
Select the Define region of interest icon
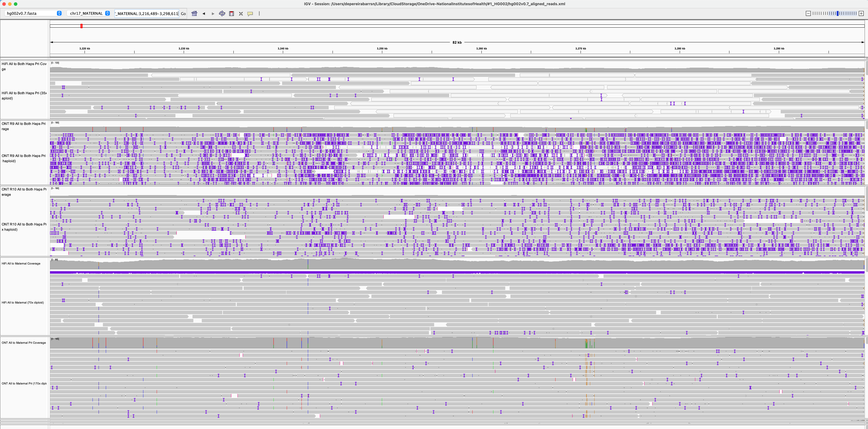coord(232,13)
